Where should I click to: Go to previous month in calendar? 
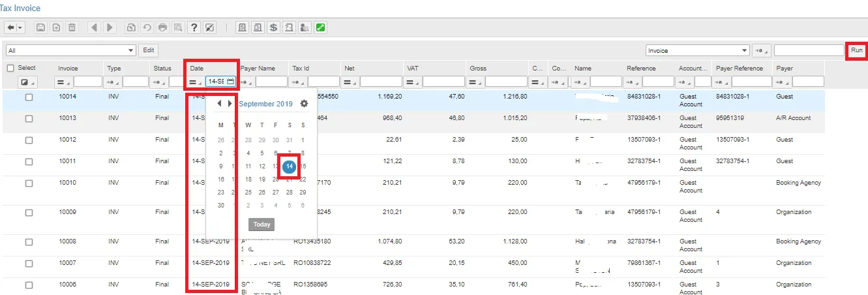pos(220,103)
